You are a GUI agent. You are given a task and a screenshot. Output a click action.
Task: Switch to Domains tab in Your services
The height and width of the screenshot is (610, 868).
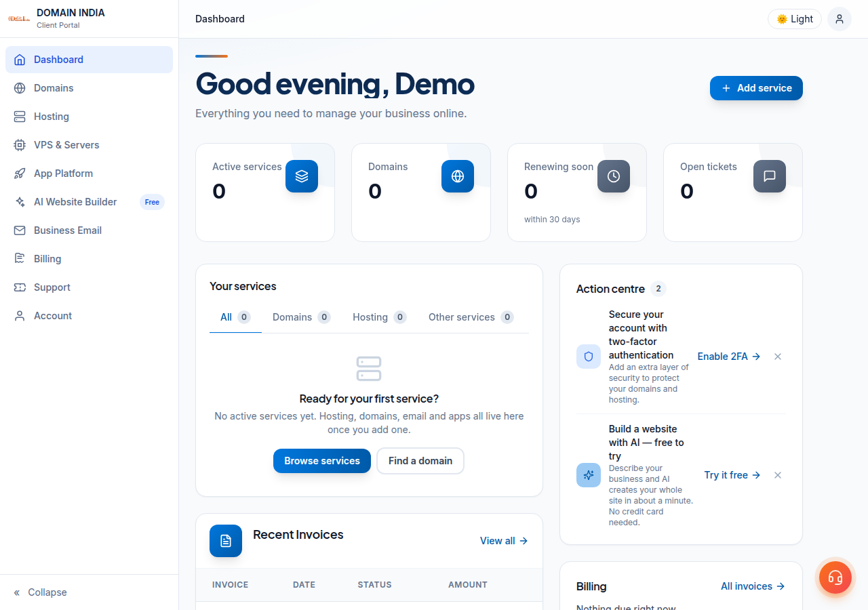click(301, 317)
